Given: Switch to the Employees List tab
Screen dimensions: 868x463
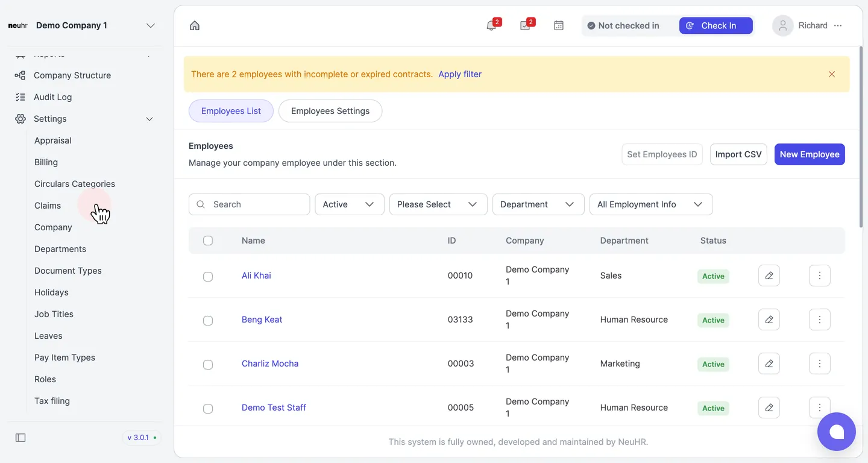Looking at the screenshot, I should [231, 111].
